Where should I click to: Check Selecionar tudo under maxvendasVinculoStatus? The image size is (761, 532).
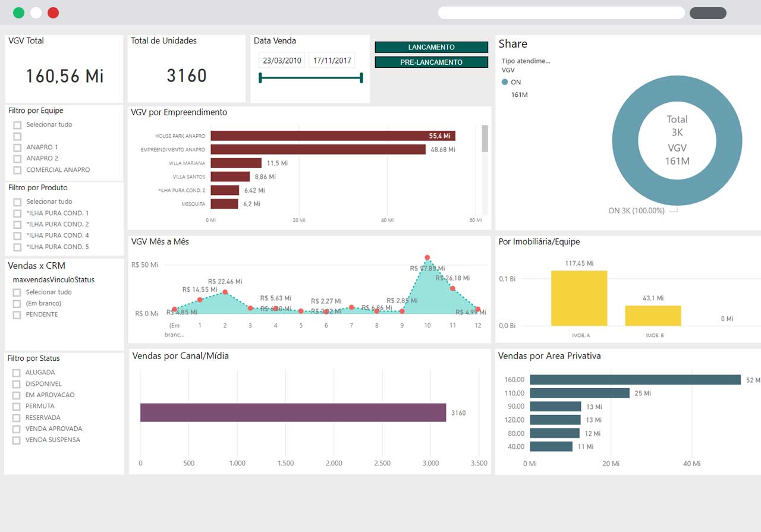point(17,292)
